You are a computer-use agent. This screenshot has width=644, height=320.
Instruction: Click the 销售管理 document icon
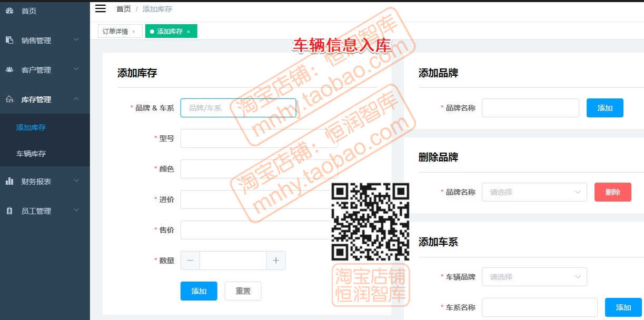(9, 40)
